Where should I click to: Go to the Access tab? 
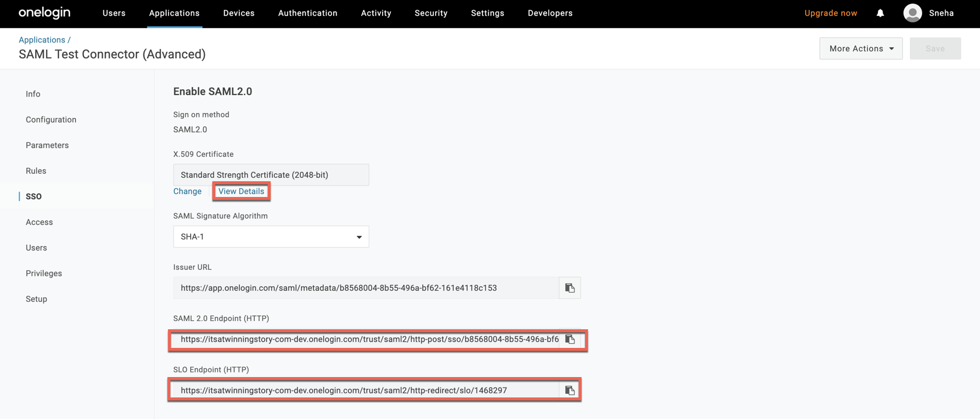(40, 222)
